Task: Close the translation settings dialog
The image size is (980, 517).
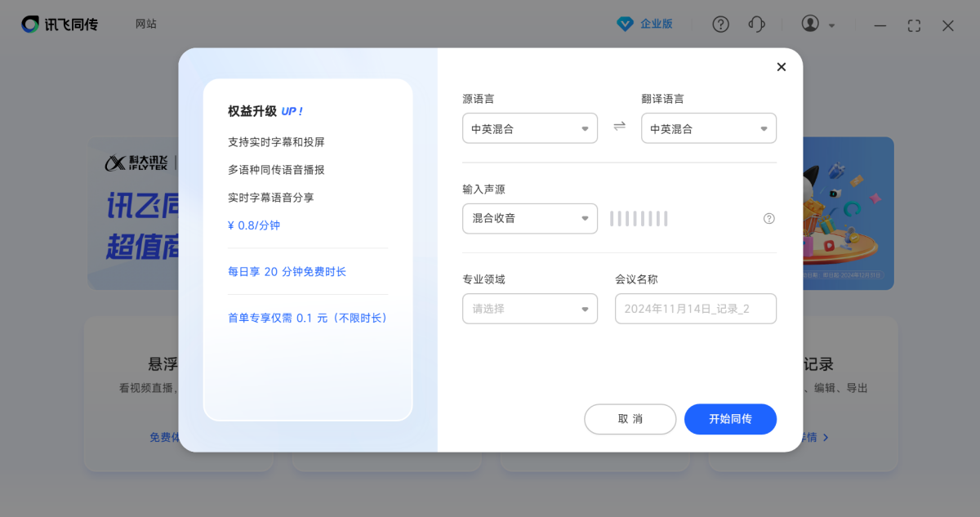Action: click(781, 67)
